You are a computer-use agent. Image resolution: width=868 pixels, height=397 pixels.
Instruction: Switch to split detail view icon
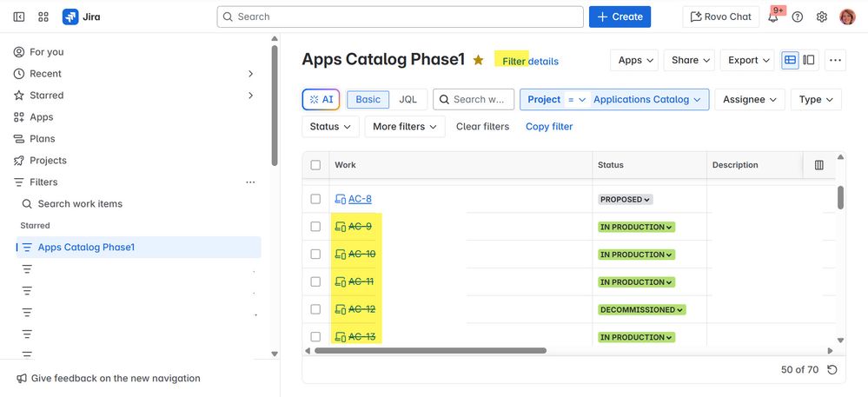[x=809, y=60]
